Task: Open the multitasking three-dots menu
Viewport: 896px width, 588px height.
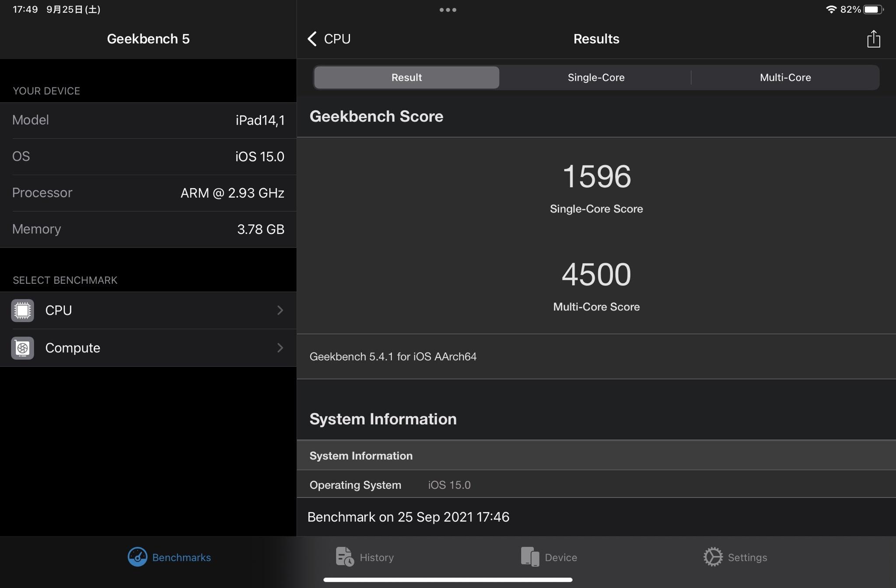Action: coord(448,10)
